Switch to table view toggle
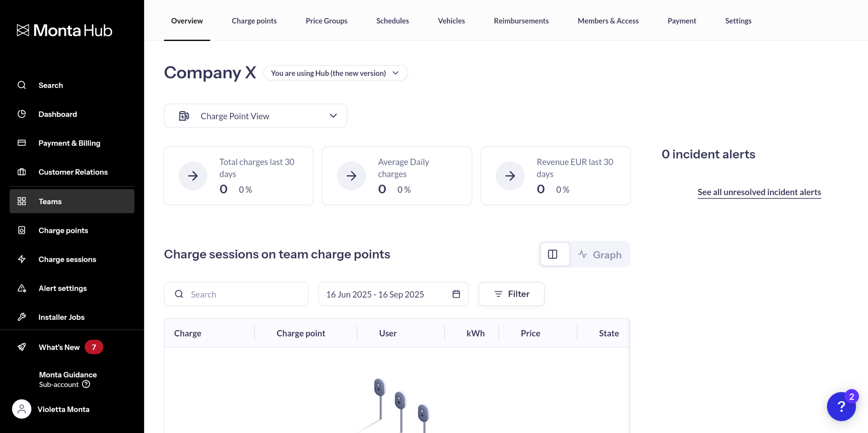Viewport: 868px width, 433px height. point(553,254)
